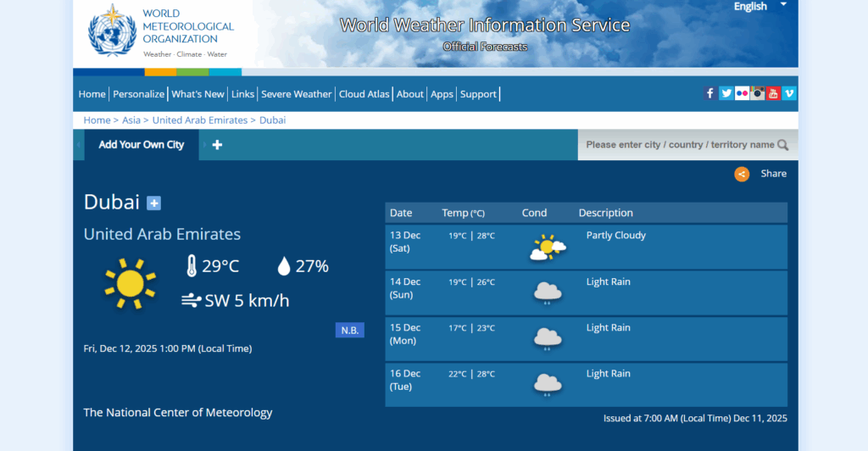
Task: Open The National Center of Meteorology link
Action: click(x=178, y=412)
